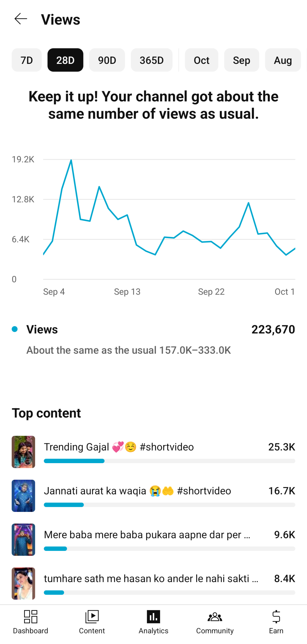Open Mere baba mere baba video thumbnail

click(23, 539)
